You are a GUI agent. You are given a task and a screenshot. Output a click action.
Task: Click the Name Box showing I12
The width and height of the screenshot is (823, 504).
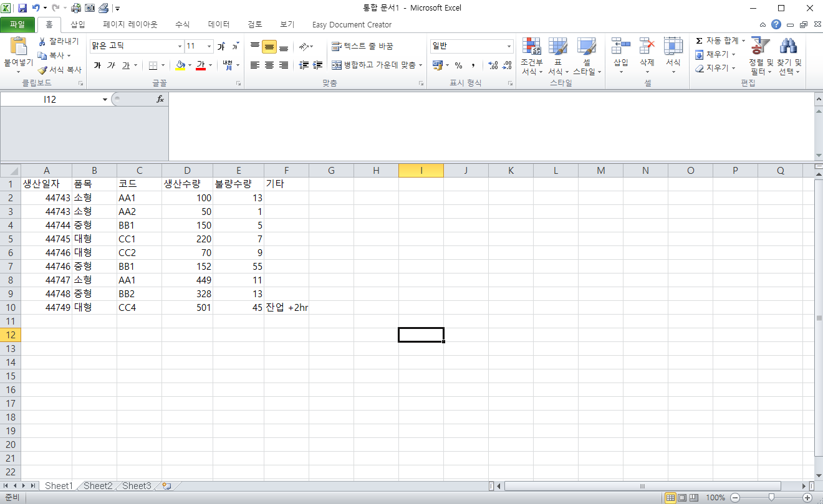(x=51, y=99)
